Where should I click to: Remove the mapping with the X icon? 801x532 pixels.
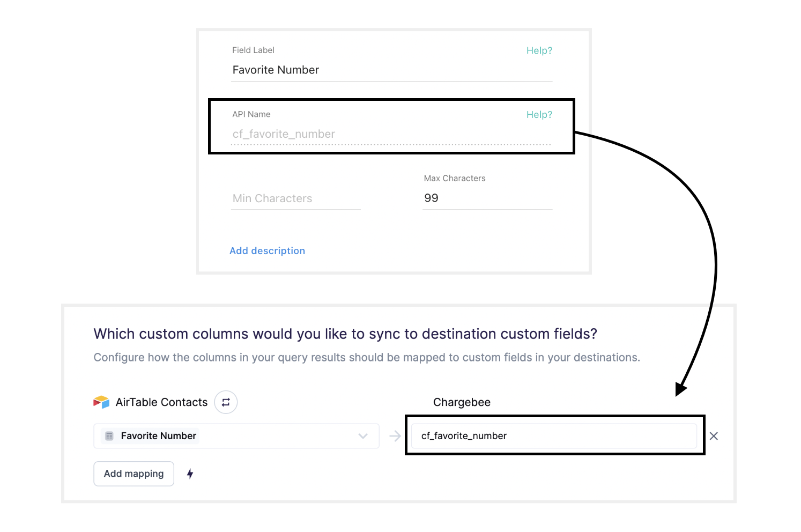(x=714, y=436)
